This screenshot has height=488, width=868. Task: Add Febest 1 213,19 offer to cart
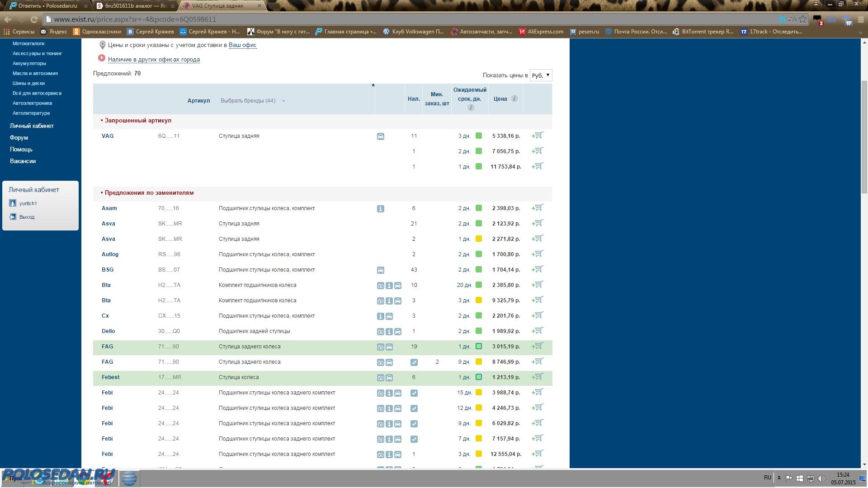pos(538,377)
